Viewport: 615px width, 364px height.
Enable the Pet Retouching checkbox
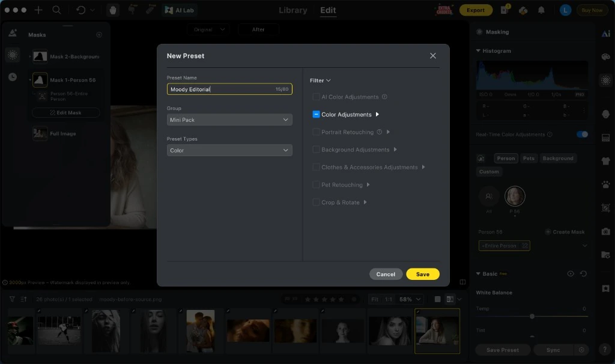pos(316,184)
